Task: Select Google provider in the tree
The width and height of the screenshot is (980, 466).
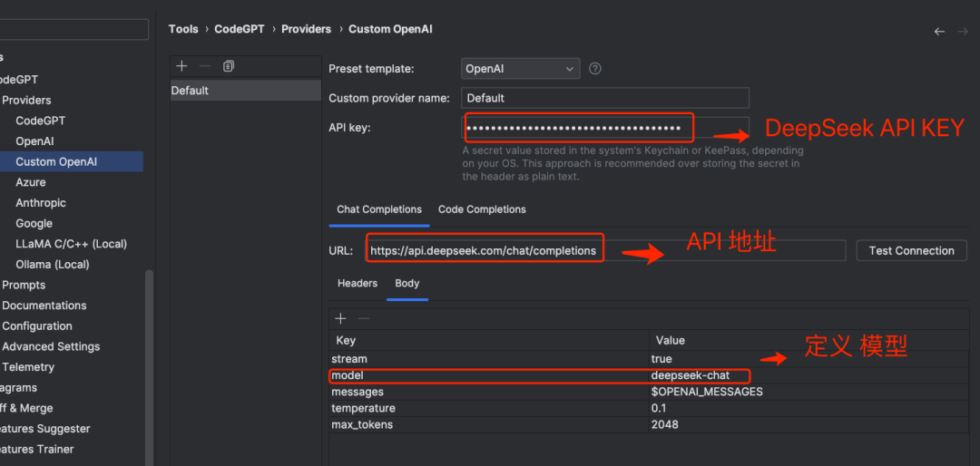Action: (x=34, y=224)
